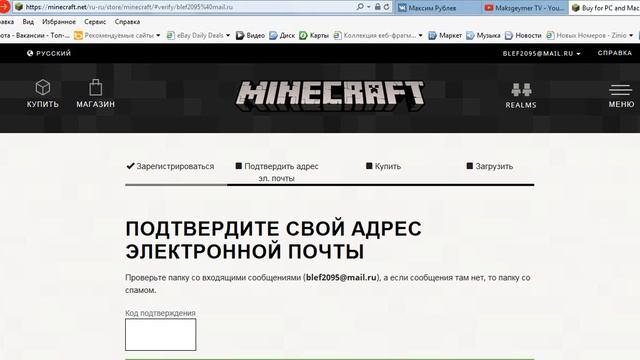640x360 pixels.
Task: Open the Музыка bookmark
Action: tap(483, 36)
